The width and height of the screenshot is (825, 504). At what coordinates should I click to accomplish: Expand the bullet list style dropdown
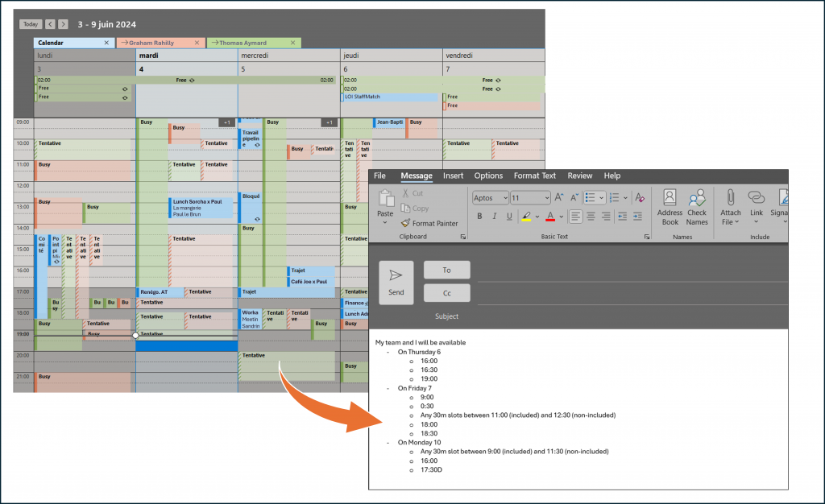pyautogui.click(x=603, y=197)
